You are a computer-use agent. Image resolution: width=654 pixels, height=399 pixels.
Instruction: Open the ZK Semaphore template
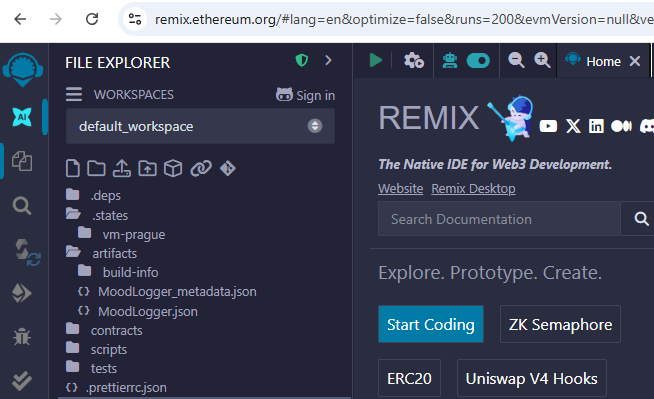pos(560,324)
